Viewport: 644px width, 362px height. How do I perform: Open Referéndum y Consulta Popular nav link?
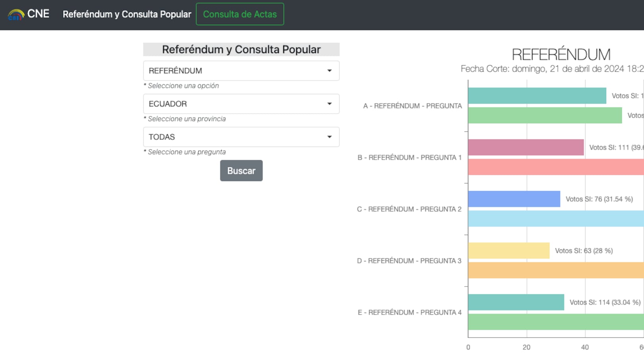click(127, 14)
